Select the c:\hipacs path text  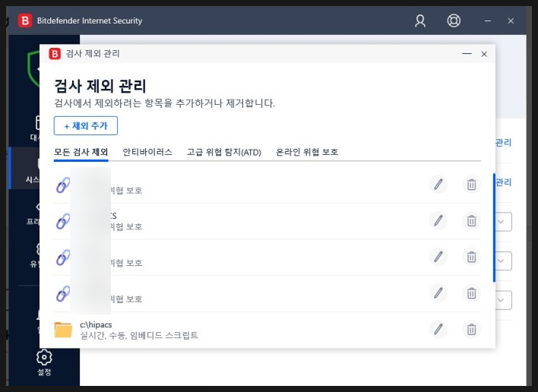tap(96, 324)
